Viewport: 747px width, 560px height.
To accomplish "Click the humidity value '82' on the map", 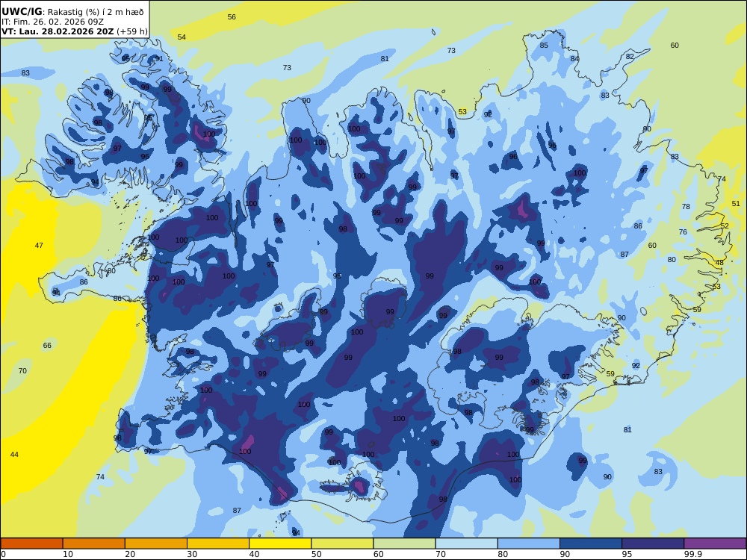I will click(x=630, y=57).
